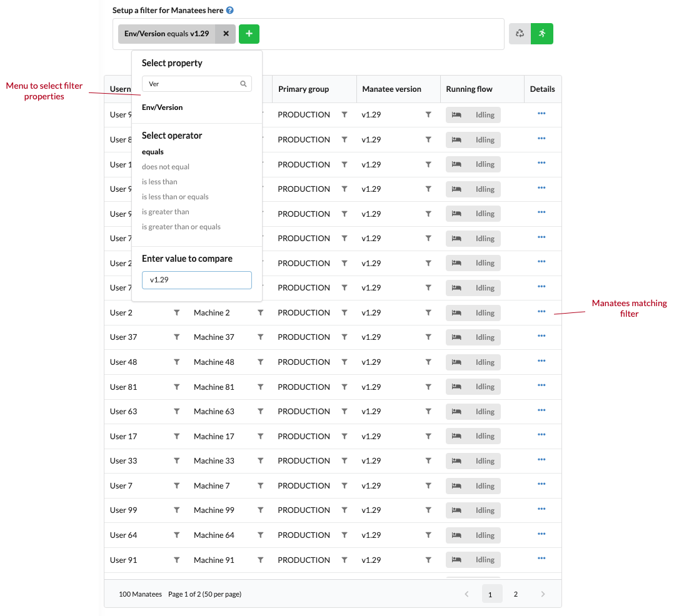Click the User 63 username cell
Image resolution: width=674 pixels, height=616 pixels.
coord(123,412)
